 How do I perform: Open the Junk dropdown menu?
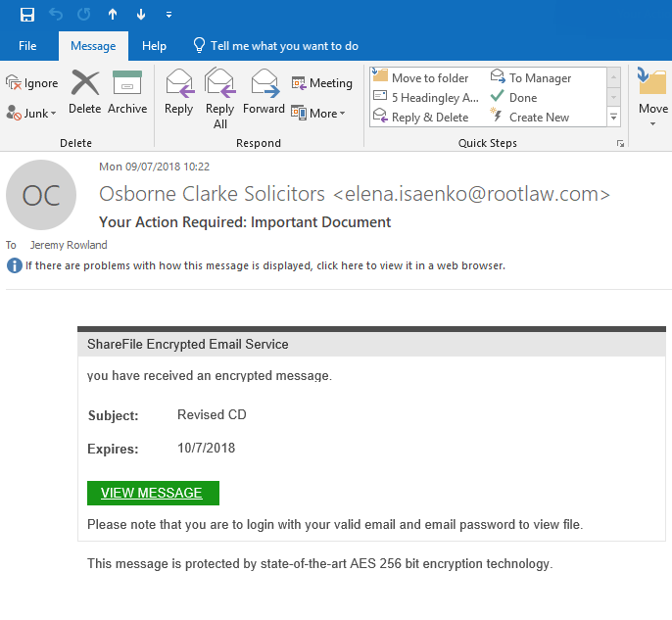pos(31,113)
